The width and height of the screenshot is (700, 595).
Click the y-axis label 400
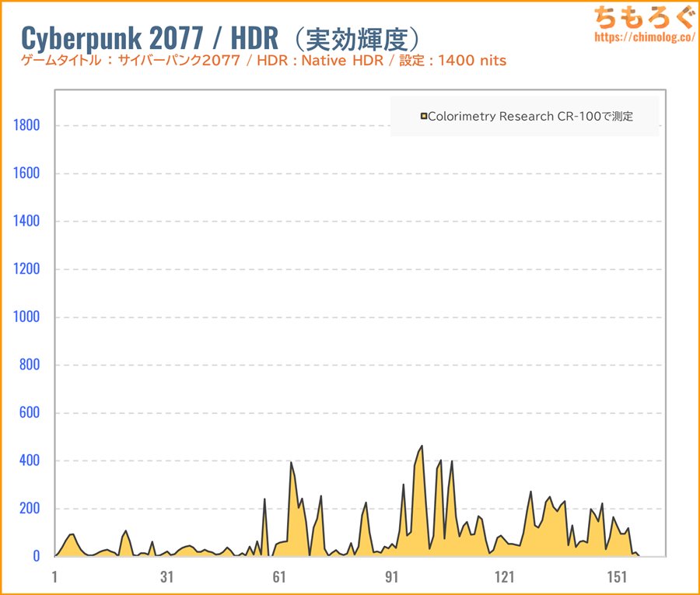(x=30, y=460)
